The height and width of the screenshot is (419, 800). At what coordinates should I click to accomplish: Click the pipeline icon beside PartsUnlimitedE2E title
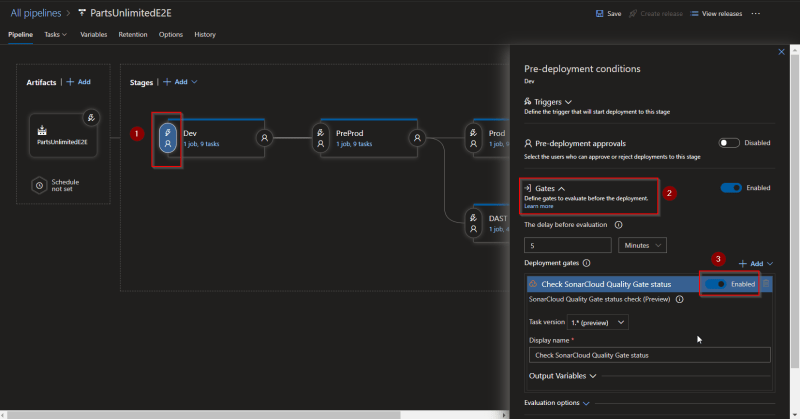82,13
